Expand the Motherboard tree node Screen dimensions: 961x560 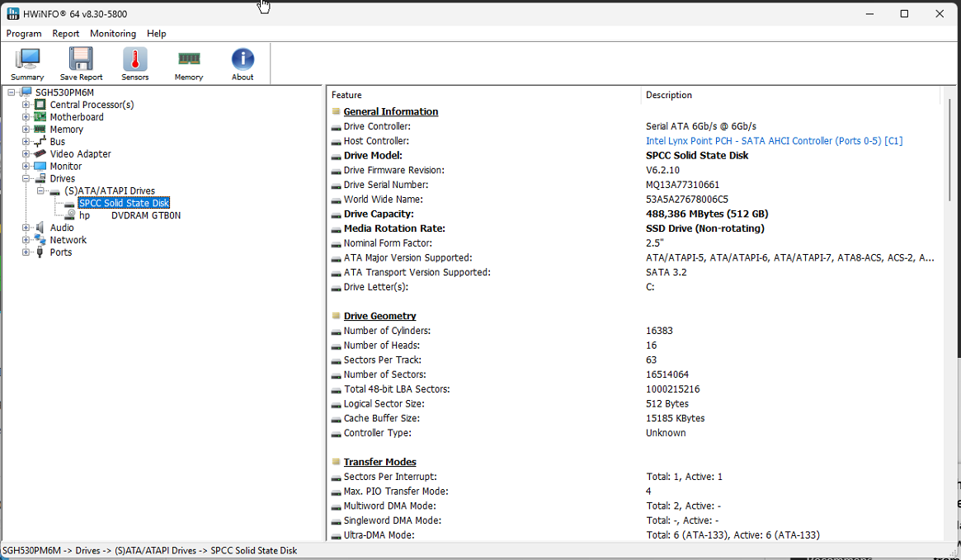(x=26, y=117)
